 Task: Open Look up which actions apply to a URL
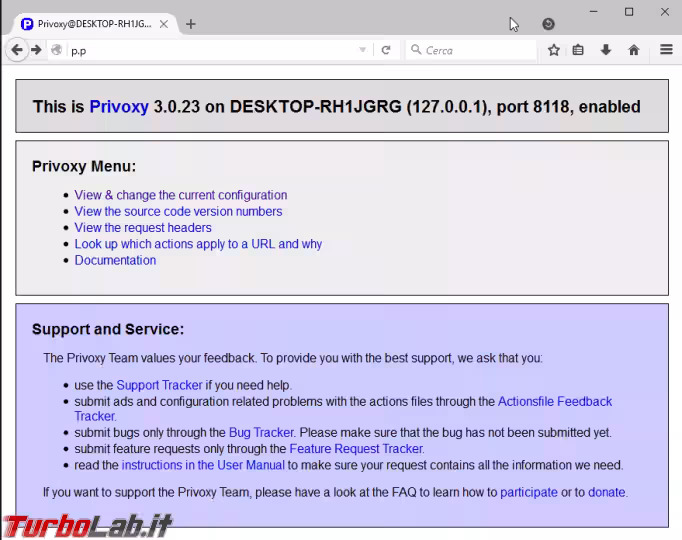(198, 244)
